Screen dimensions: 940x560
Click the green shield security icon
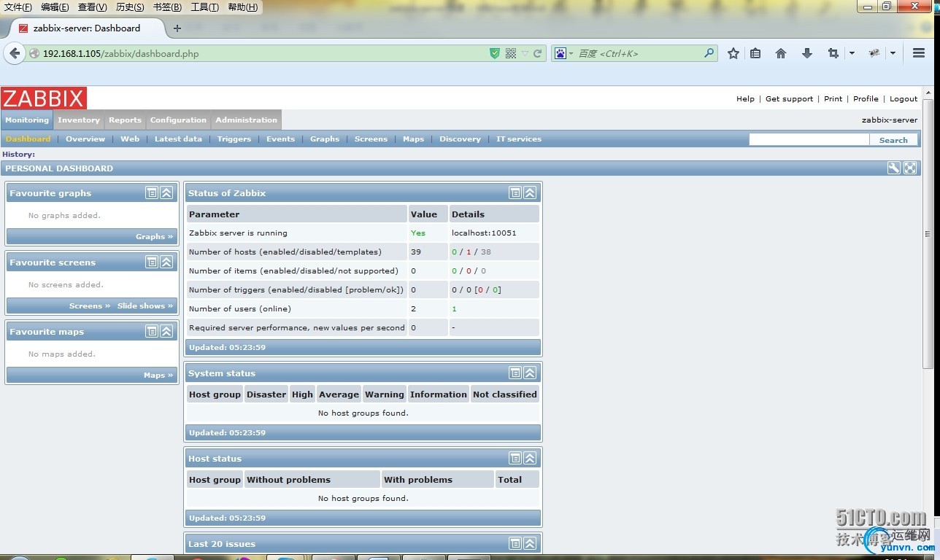(x=494, y=53)
